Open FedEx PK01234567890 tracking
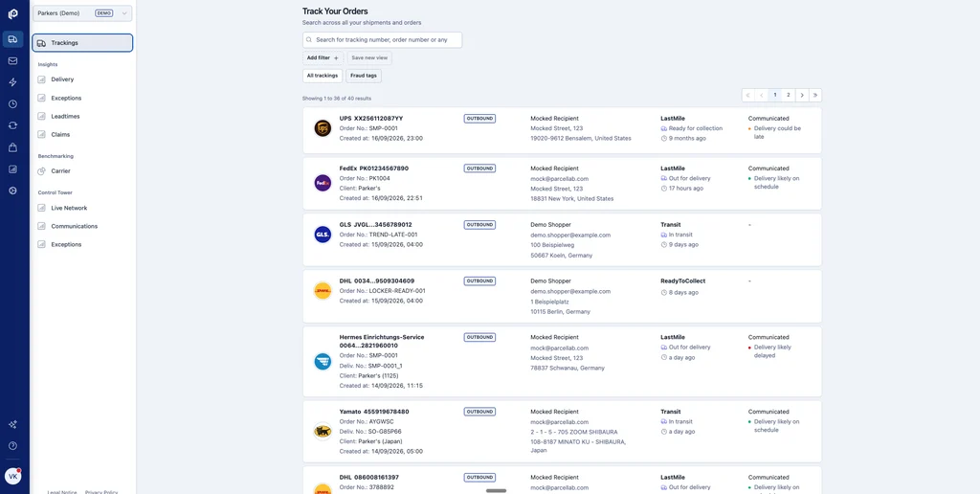This screenshot has width=980, height=494. pos(374,168)
